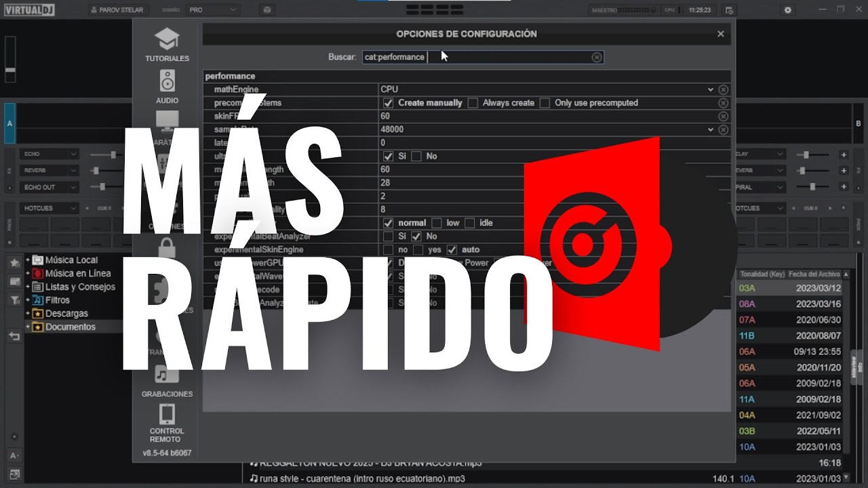The height and width of the screenshot is (488, 868).
Task: Click the virtual folder icon in browser sidebar
Action: click(x=14, y=281)
